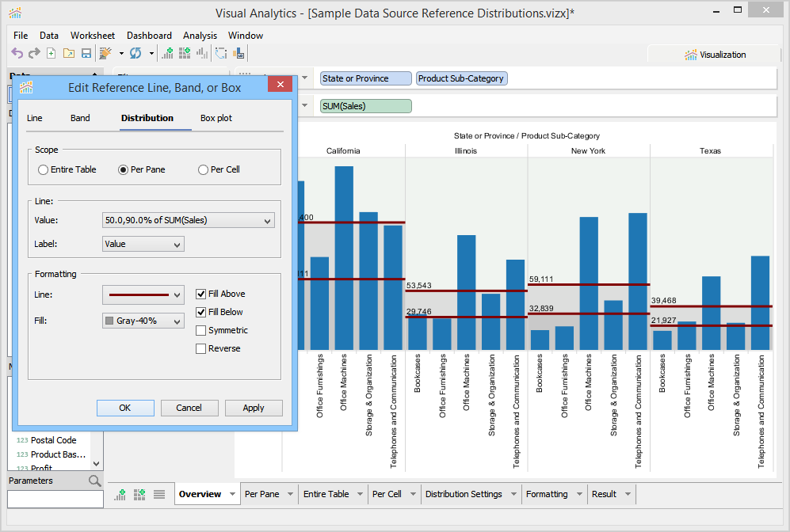
Task: Open the Value percentages dropdown
Action: tap(189, 220)
